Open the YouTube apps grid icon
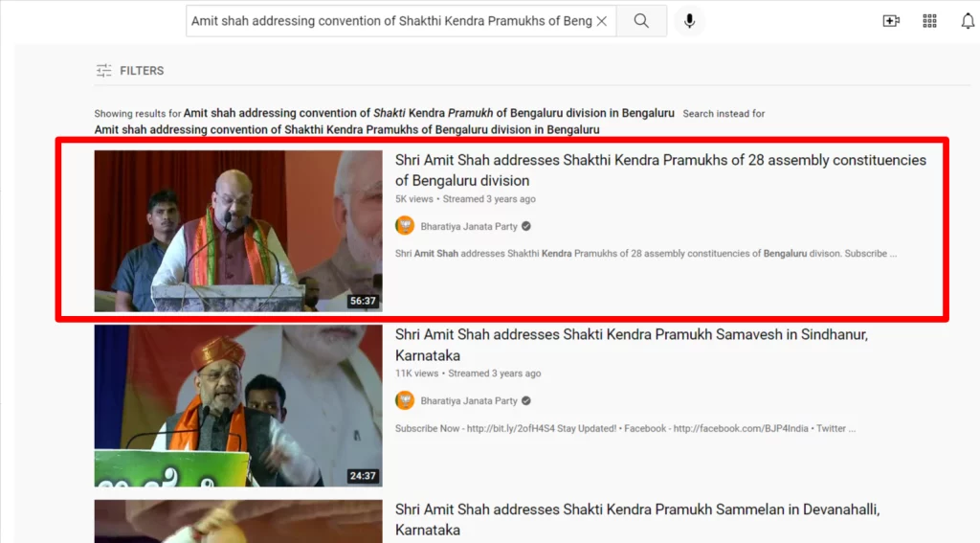Screen dimensions: 980x543 tap(929, 21)
